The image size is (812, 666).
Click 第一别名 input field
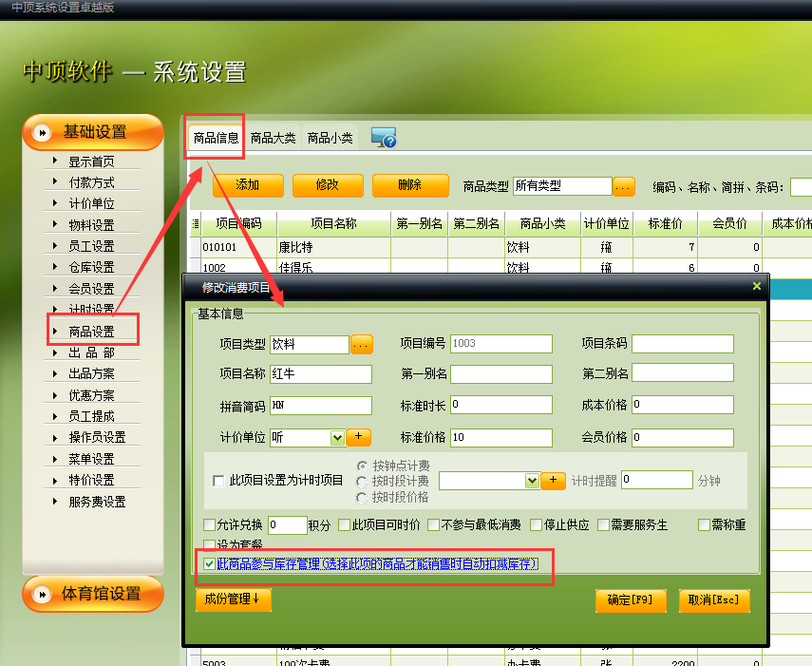pyautogui.click(x=501, y=374)
